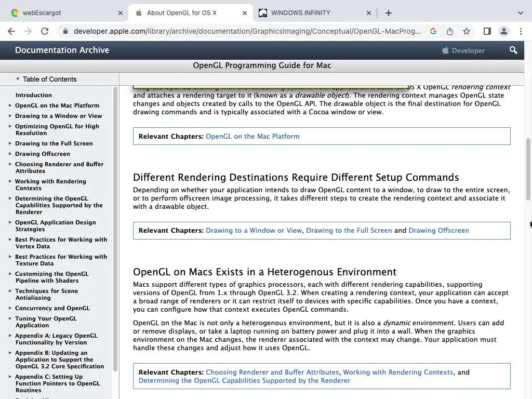Switch to the WINDOWS INFINITY tab
532x399 pixels.
(315, 13)
